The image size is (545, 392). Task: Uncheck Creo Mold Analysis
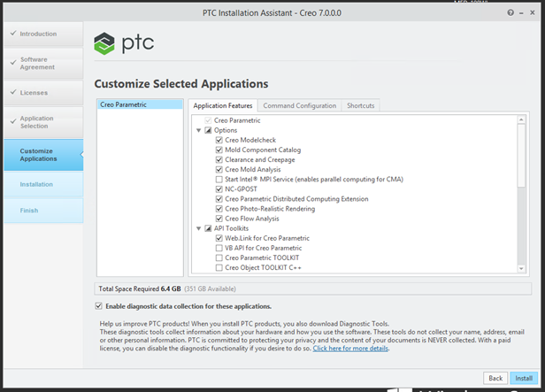(x=219, y=170)
